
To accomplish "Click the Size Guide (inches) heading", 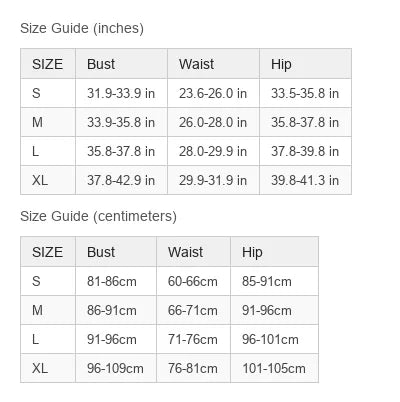I will click(82, 28).
